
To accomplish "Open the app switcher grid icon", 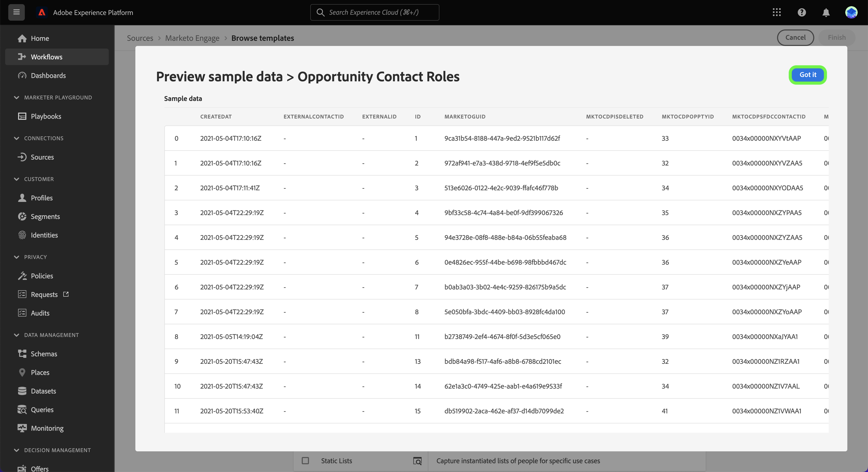I will (777, 12).
